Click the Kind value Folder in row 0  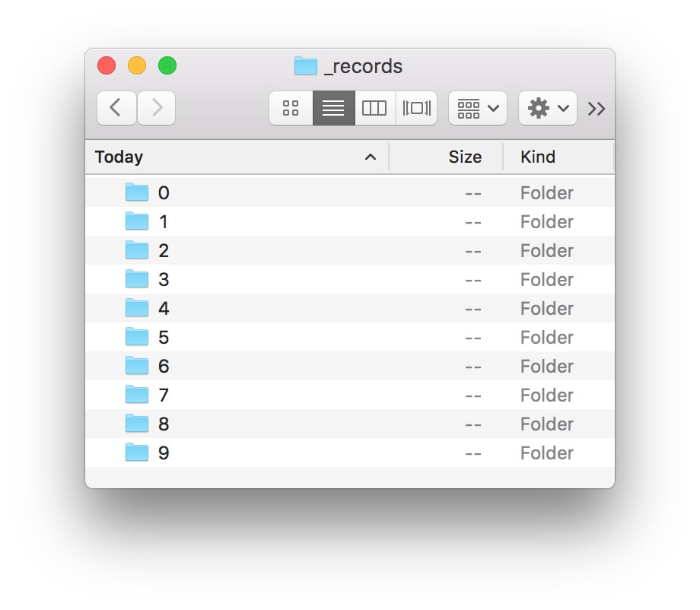pos(547,192)
